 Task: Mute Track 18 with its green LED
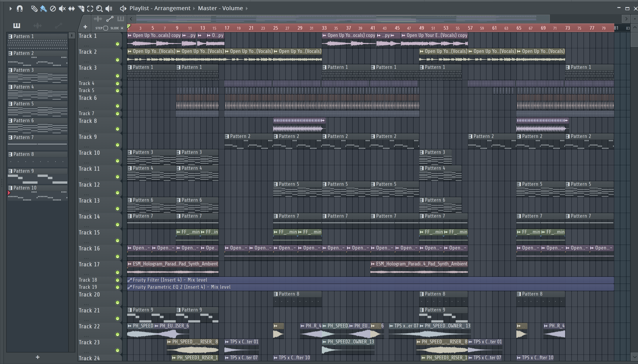tap(117, 280)
